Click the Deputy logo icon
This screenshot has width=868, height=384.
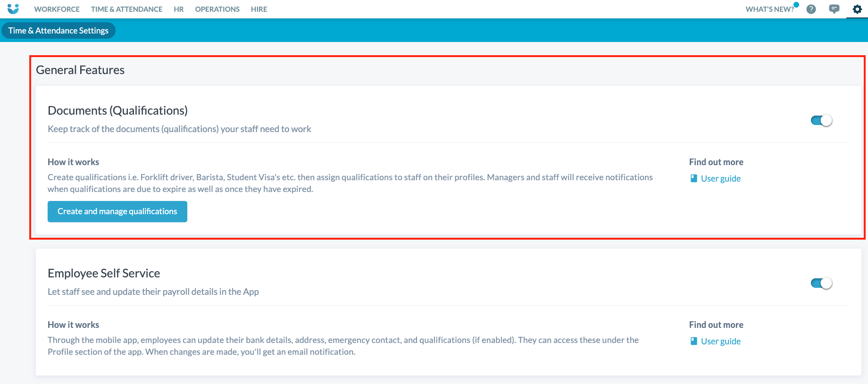click(13, 9)
